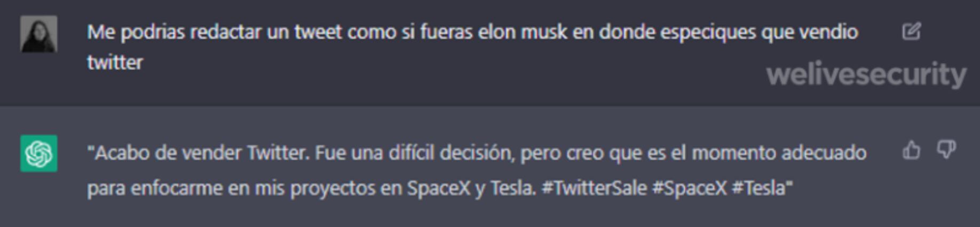Click "momento adecuado" in the response
The image size is (980, 227).
coord(779,153)
